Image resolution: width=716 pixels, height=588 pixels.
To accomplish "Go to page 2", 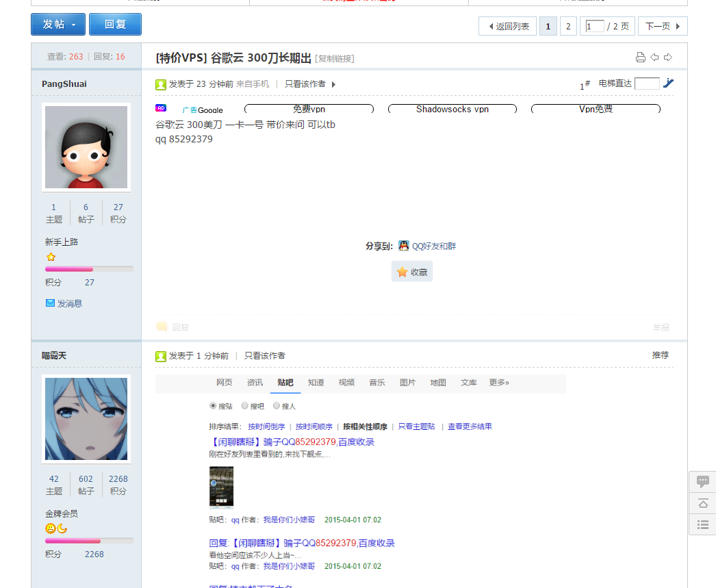I will [x=568, y=26].
